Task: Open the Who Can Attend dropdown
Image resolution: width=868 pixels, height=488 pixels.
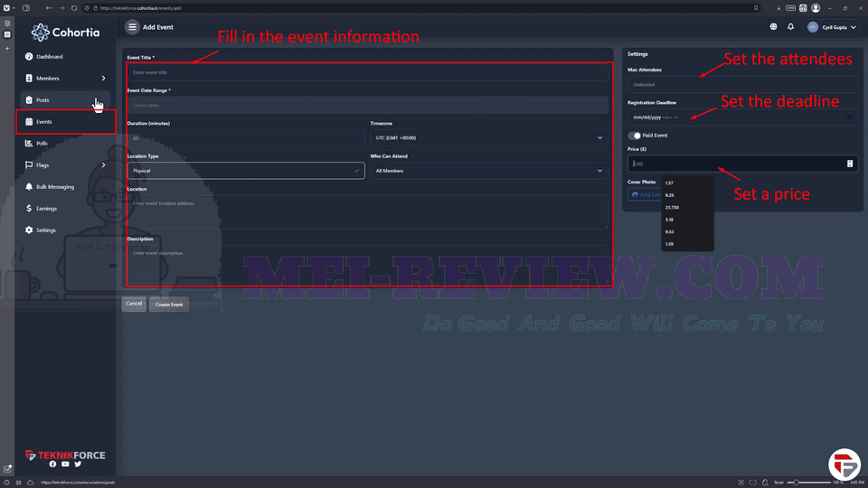Action: click(488, 171)
